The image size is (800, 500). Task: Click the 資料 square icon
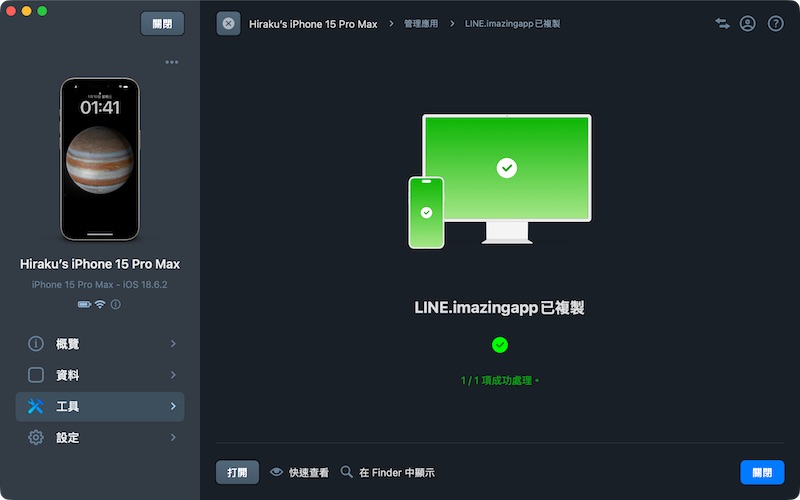tap(36, 375)
